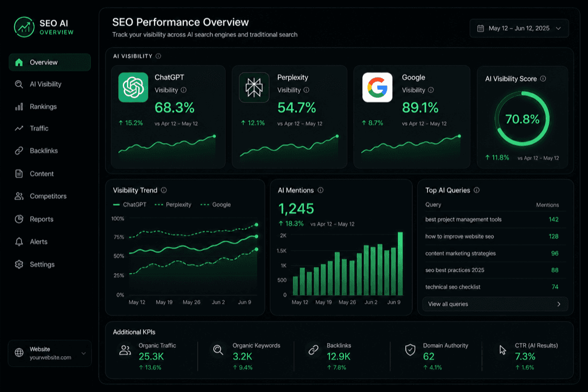Click the gear icon beside Settings

pos(19,264)
